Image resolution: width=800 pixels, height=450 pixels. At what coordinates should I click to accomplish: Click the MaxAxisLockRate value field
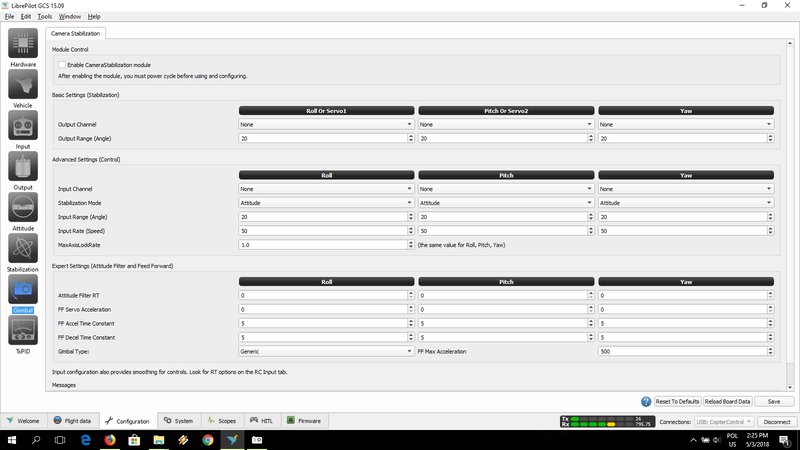click(323, 244)
